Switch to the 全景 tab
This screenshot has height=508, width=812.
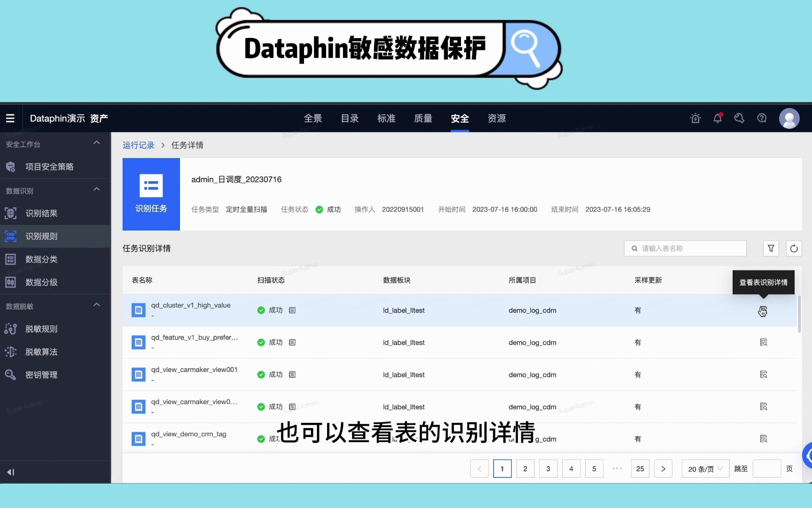coord(313,119)
